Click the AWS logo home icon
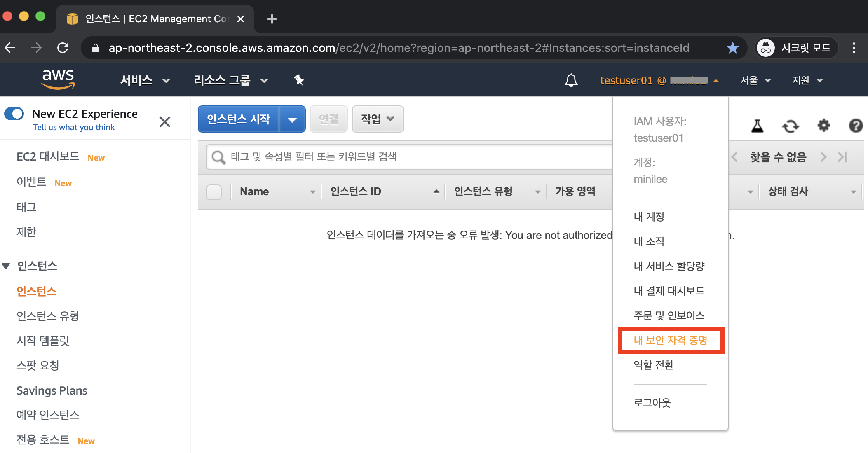 coord(58,79)
